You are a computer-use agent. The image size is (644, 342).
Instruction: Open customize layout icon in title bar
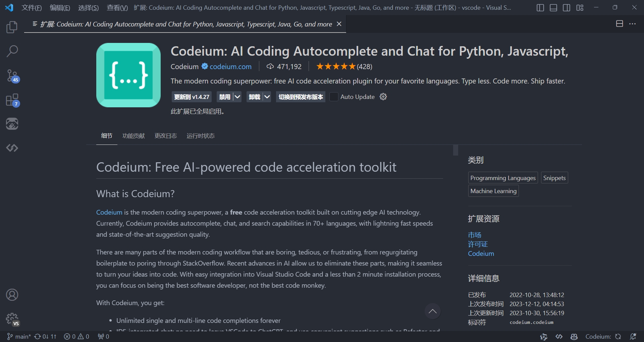click(580, 8)
